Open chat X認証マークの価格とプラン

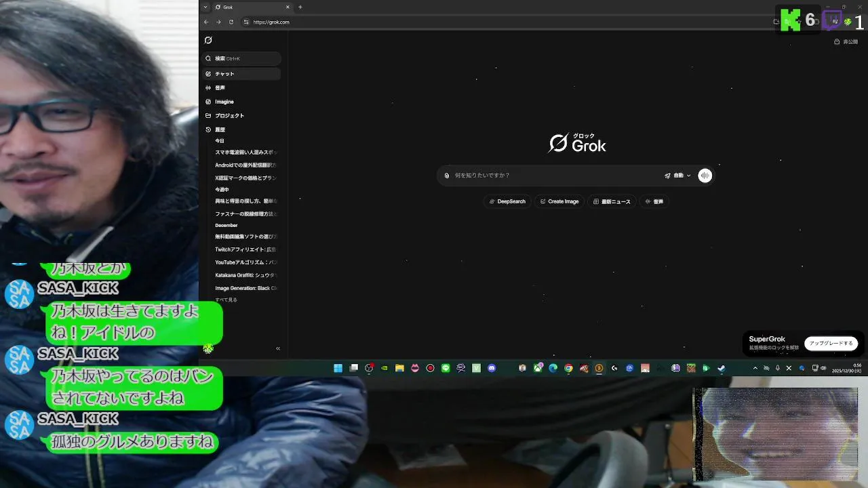pyautogui.click(x=245, y=178)
